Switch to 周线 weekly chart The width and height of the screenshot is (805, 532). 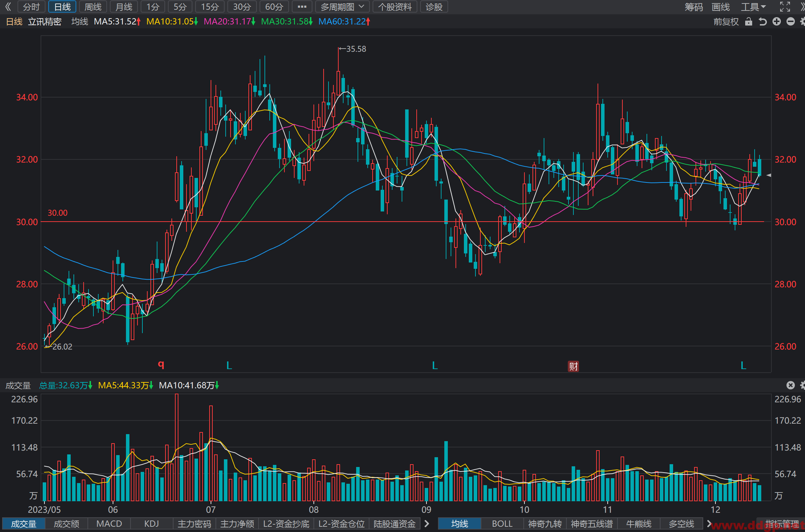[93, 7]
